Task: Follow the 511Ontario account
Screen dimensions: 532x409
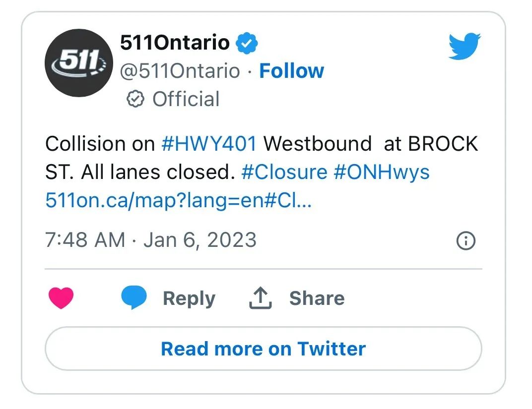Action: (291, 71)
